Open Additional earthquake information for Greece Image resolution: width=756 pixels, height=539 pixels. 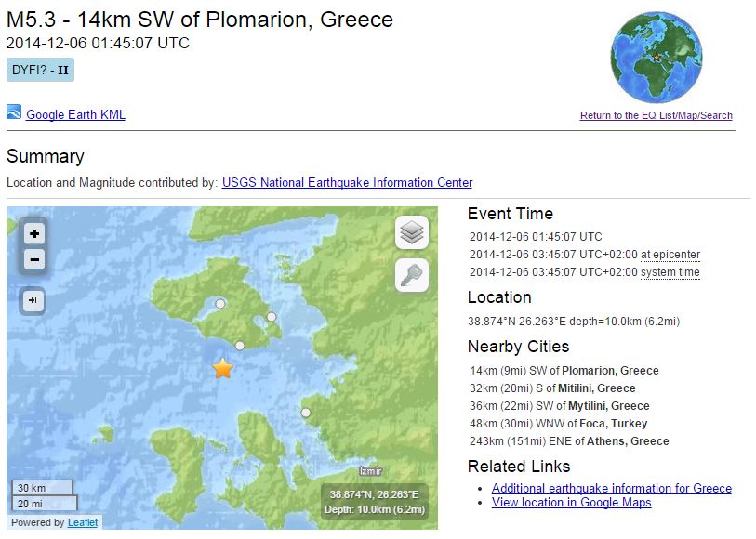click(x=611, y=489)
